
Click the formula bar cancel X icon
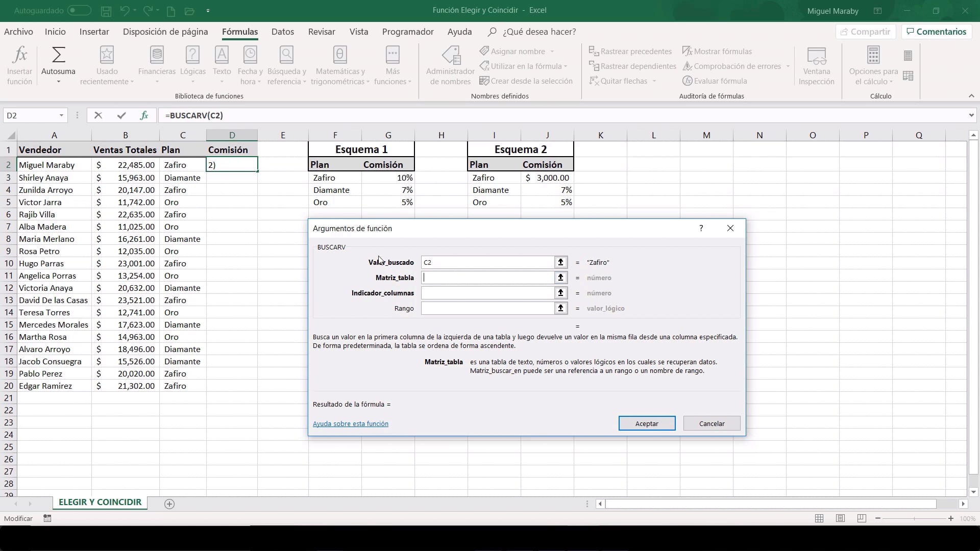[x=98, y=115]
